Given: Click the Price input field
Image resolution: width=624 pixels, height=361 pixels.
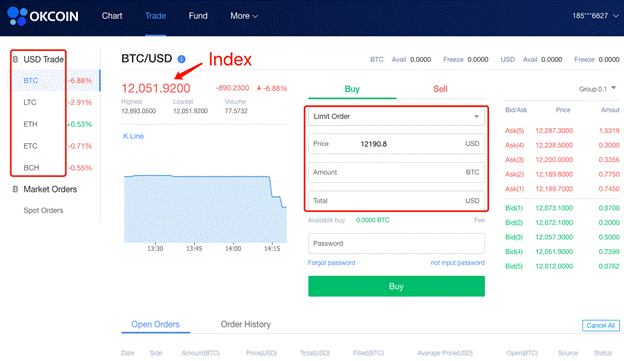Looking at the screenshot, I should (396, 144).
